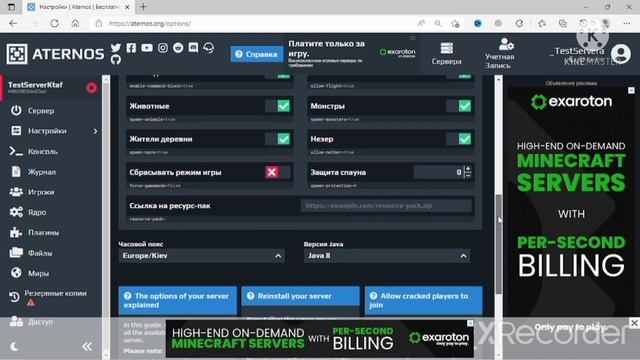Open the Плагины sidebar item
The width and height of the screenshot is (640, 360).
pyautogui.click(x=43, y=232)
